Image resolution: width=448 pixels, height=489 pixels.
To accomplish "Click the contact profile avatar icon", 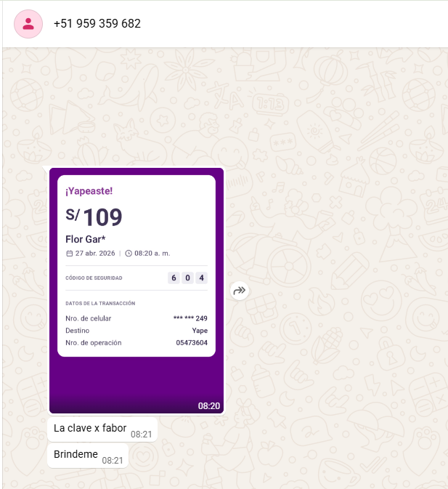I will click(x=28, y=24).
